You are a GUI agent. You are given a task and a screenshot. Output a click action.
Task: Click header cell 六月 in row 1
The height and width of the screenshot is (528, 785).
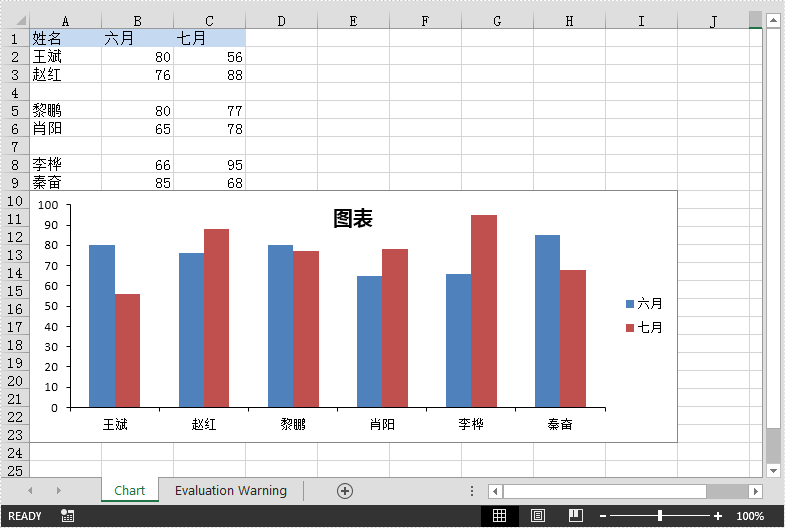click(x=138, y=38)
